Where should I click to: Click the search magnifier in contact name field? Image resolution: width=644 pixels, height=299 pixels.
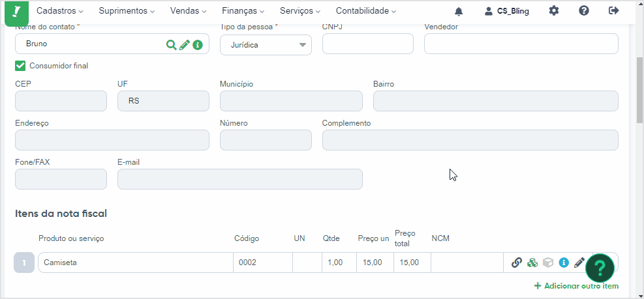(x=171, y=45)
